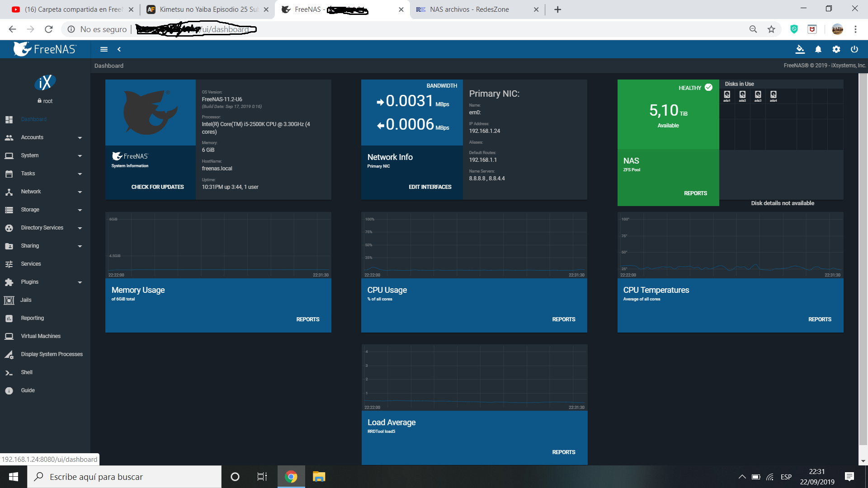
Task: Open File Explorer from taskbar
Action: click(319, 477)
